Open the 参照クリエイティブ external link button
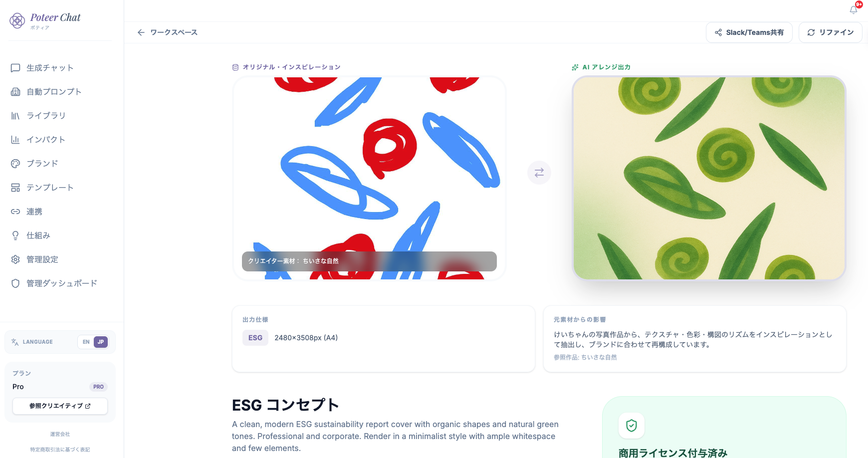This screenshot has height=458, width=868. coord(60,406)
